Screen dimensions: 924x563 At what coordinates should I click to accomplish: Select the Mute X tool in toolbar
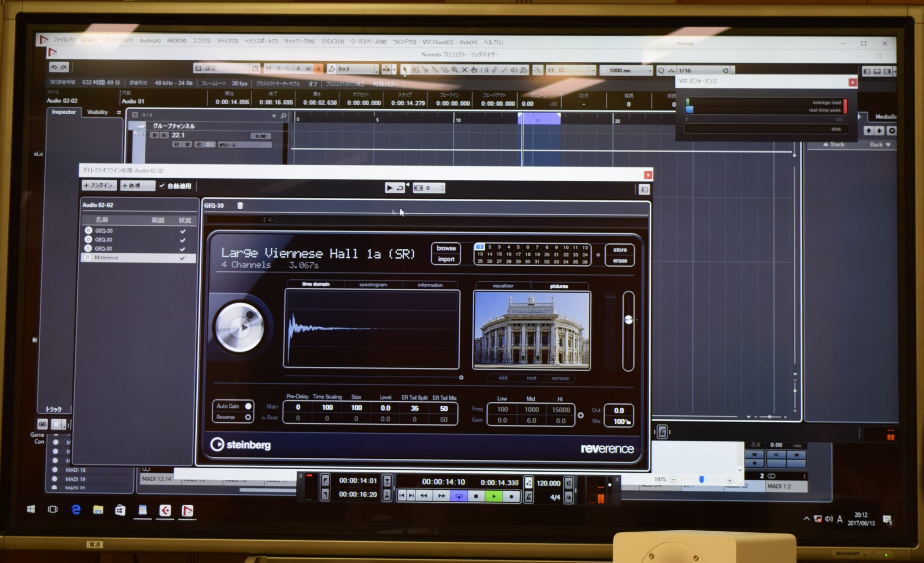click(x=464, y=70)
